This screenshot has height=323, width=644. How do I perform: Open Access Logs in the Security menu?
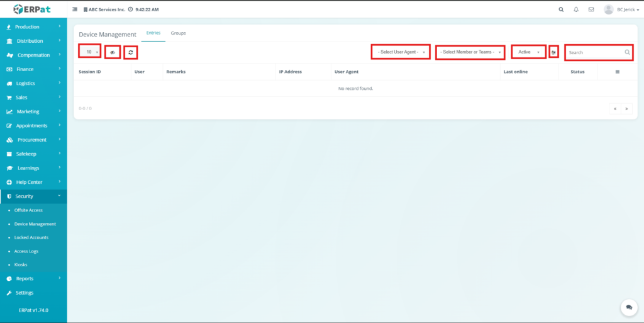(x=26, y=251)
